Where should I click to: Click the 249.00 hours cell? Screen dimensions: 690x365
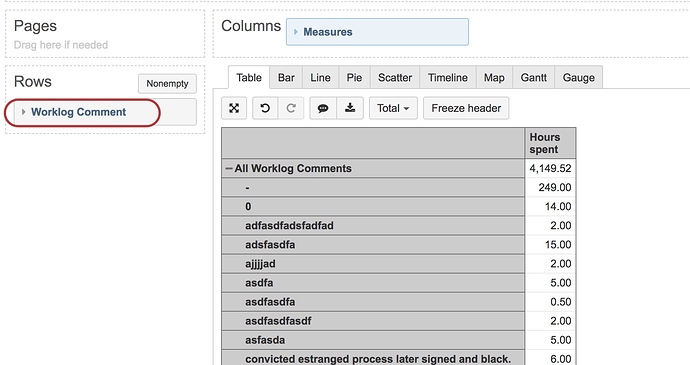[550, 188]
